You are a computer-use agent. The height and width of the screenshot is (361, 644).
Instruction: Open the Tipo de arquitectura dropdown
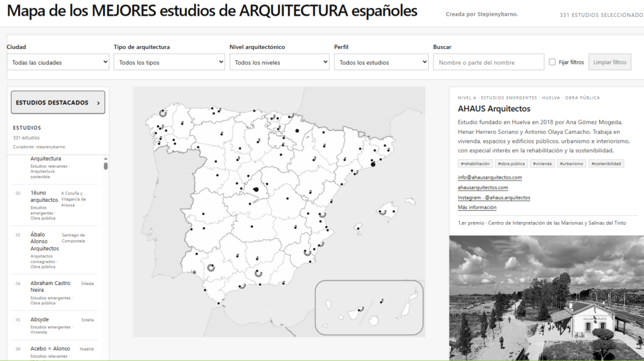tap(169, 62)
